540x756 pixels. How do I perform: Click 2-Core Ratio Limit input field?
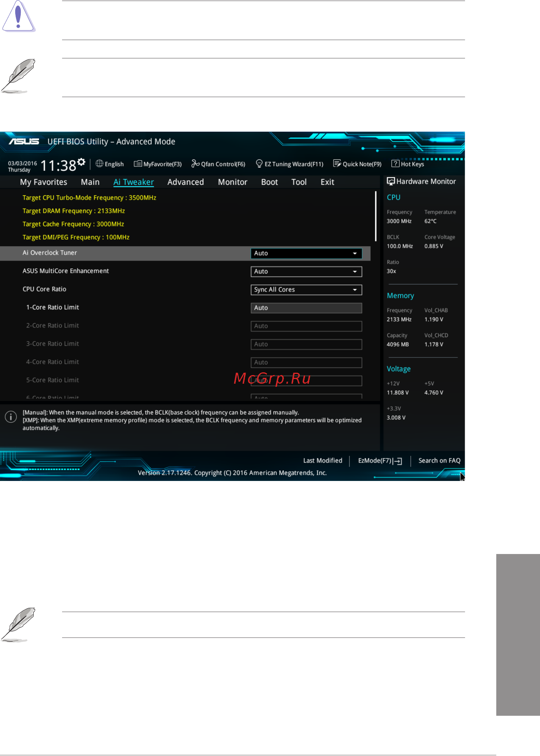[x=306, y=326]
